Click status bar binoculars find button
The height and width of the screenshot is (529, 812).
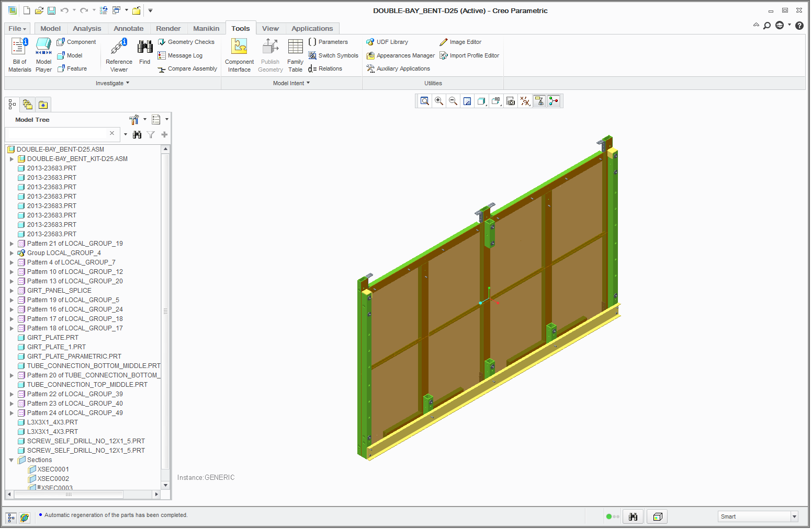click(633, 516)
